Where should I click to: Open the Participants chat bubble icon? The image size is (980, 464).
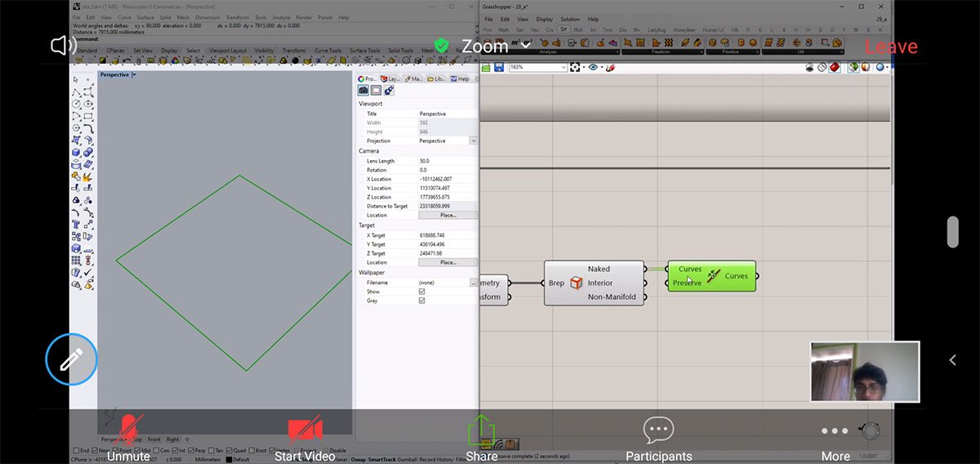coord(658,431)
